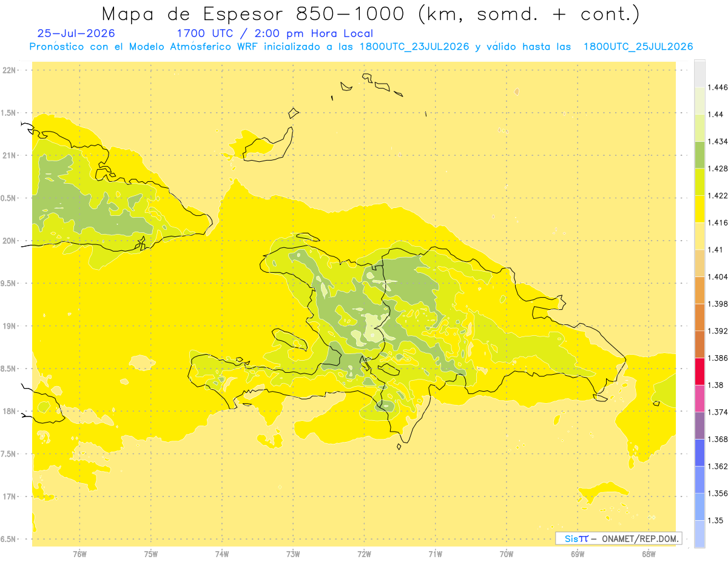Image resolution: width=728 pixels, height=562 pixels.
Task: Click the '75W' longitude label
Action: (151, 554)
